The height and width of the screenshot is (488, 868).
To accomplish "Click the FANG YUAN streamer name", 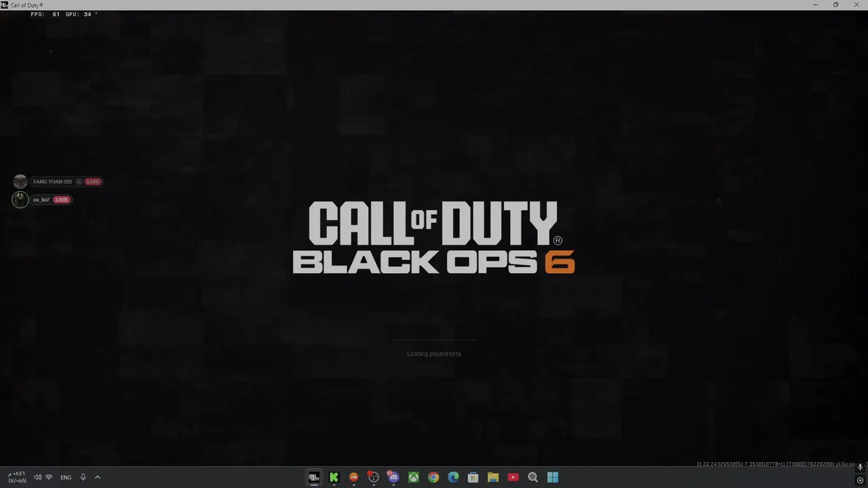I will [52, 182].
